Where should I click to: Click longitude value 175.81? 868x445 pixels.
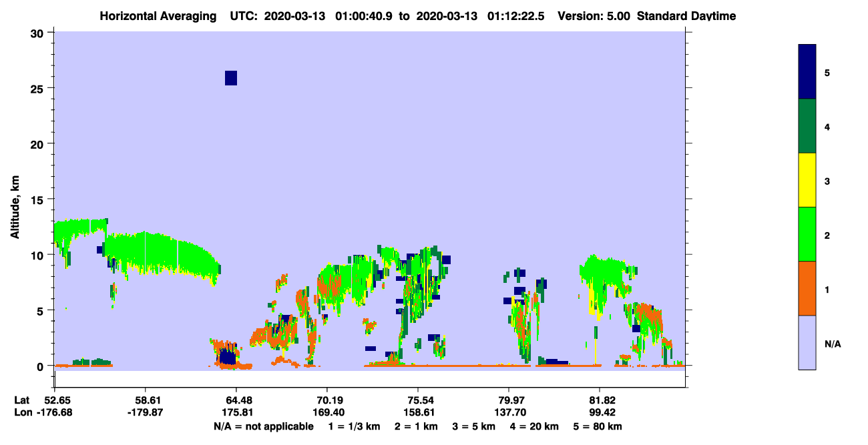pyautogui.click(x=236, y=413)
